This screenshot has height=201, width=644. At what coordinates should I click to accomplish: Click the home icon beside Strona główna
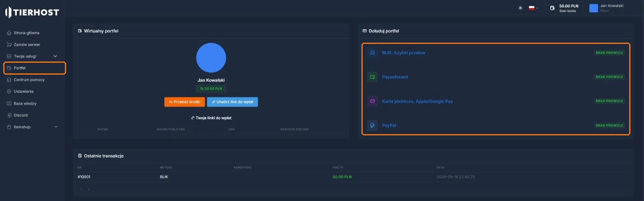tap(9, 33)
